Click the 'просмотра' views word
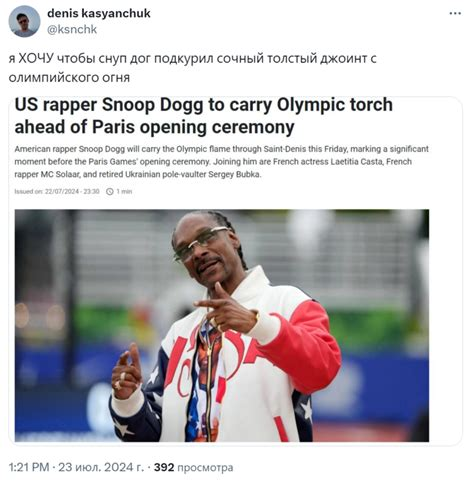 pyautogui.click(x=205, y=467)
